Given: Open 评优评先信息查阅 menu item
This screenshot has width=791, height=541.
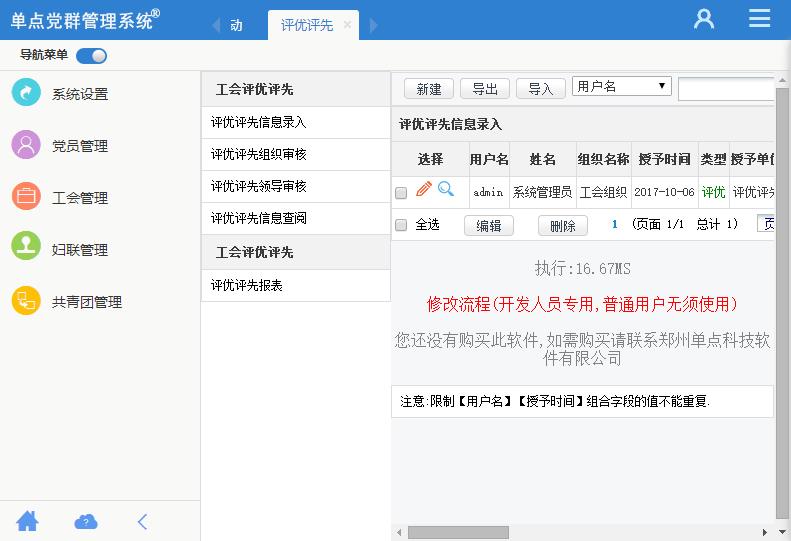Looking at the screenshot, I should pyautogui.click(x=296, y=219).
